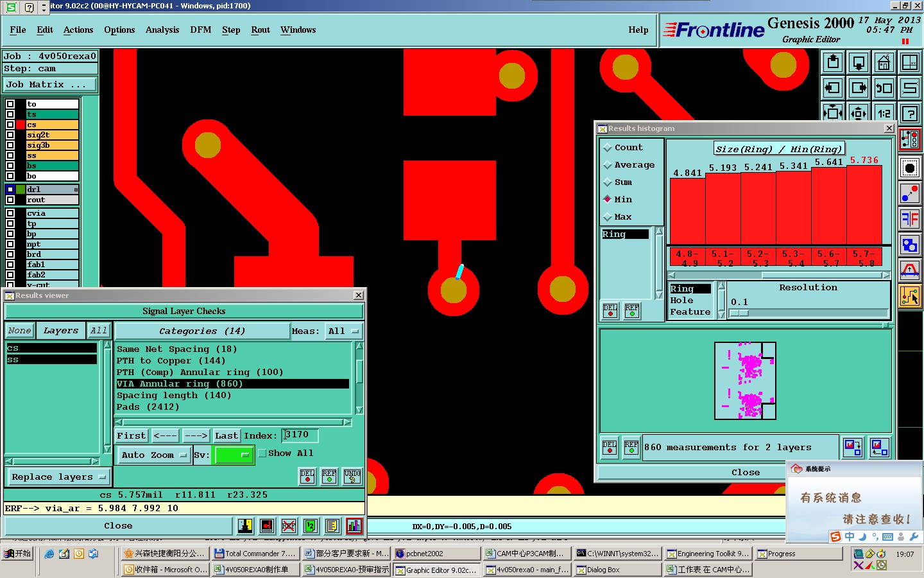The image size is (924, 578).
Task: Click the Last result button
Action: coord(227,435)
